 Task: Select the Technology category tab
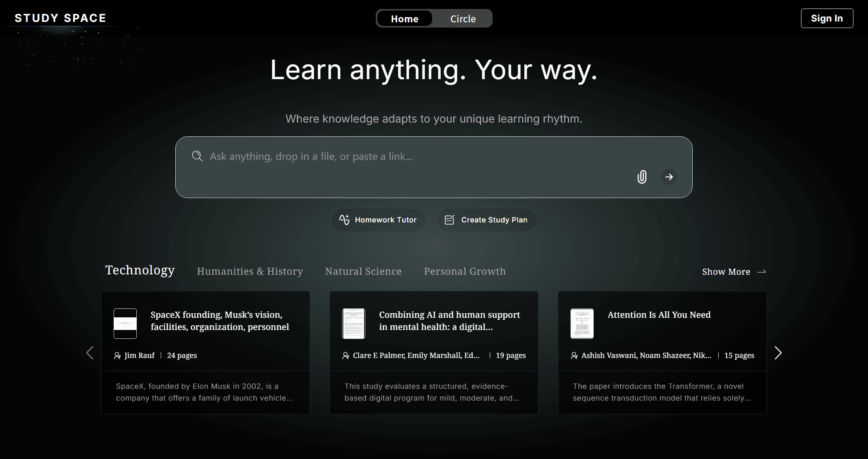(x=140, y=270)
